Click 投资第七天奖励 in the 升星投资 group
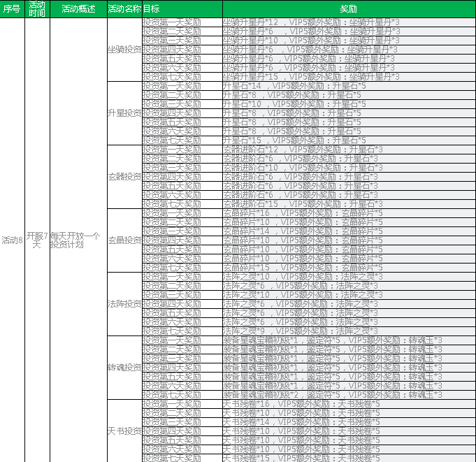Image resolution: width=476 pixels, height=462 pixels. pyautogui.click(x=182, y=140)
